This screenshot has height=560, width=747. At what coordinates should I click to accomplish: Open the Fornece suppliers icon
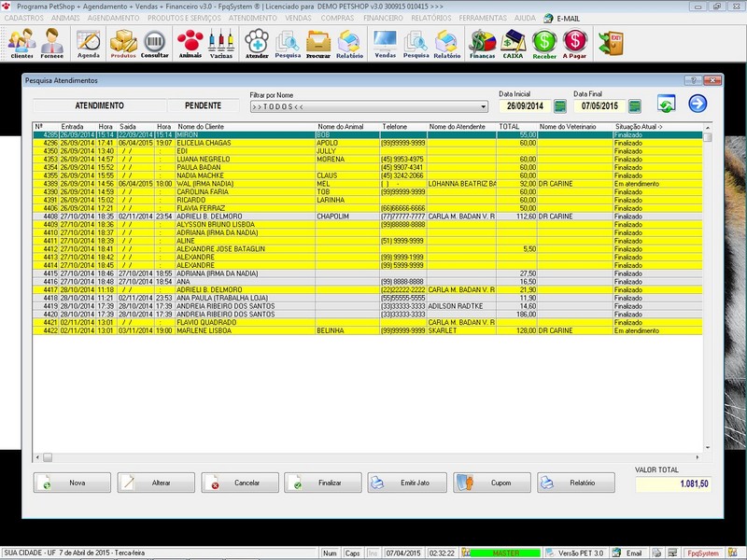(x=52, y=43)
